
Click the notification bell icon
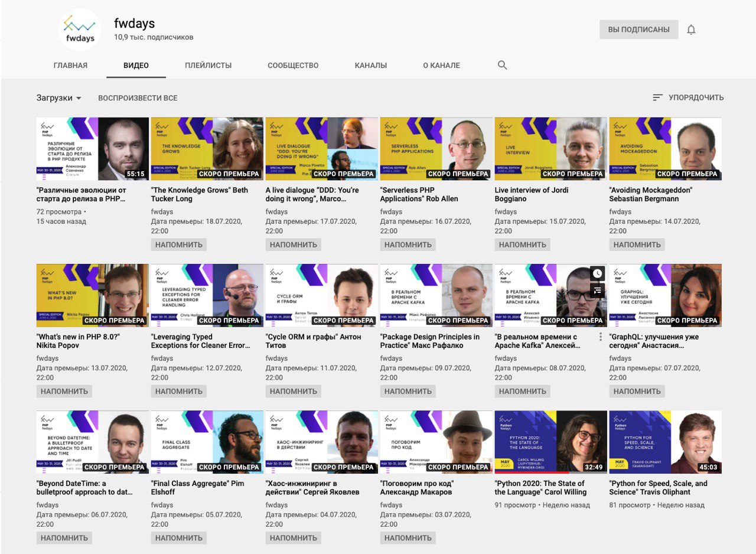point(691,30)
